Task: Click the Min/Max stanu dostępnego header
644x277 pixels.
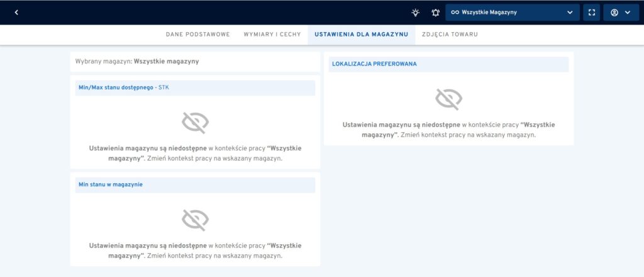Action: click(x=116, y=88)
